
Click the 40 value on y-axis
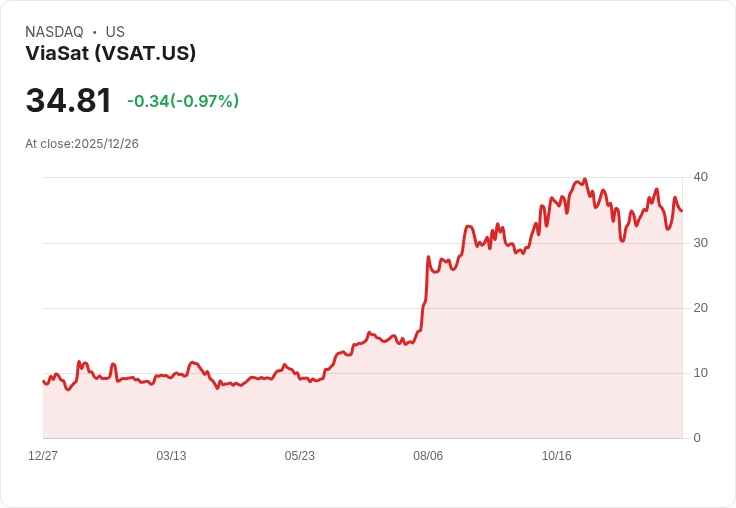tap(700, 177)
